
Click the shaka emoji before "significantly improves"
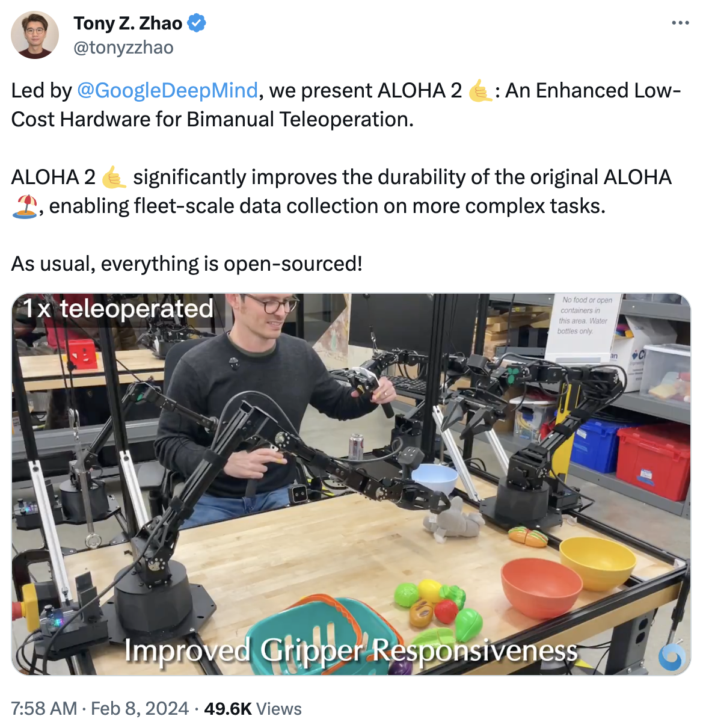114,177
